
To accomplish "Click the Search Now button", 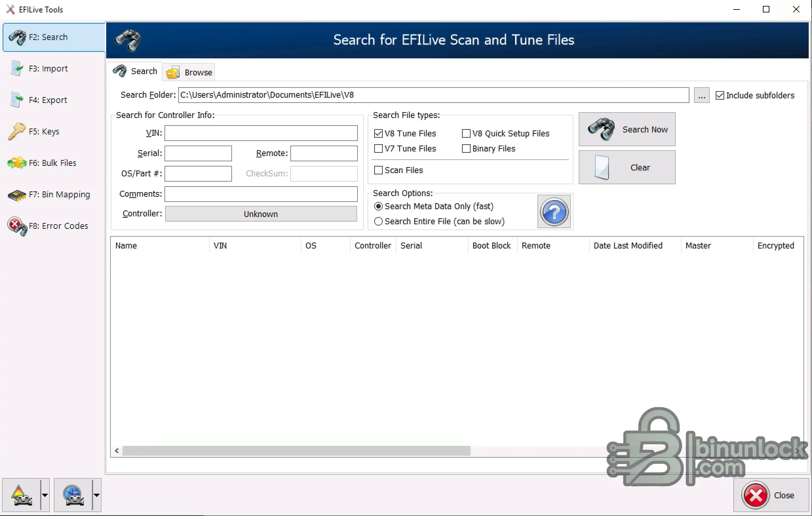I will click(627, 129).
